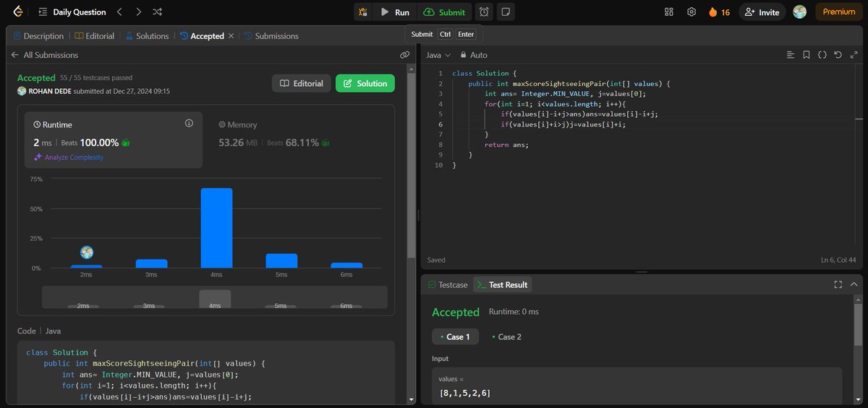Open the user profile avatar
This screenshot has width=868, height=408.
click(799, 12)
